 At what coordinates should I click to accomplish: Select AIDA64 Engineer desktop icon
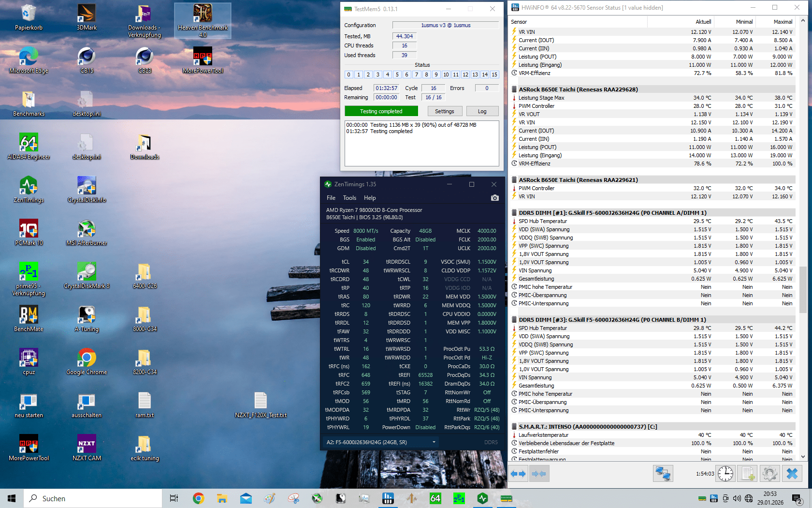[29, 147]
